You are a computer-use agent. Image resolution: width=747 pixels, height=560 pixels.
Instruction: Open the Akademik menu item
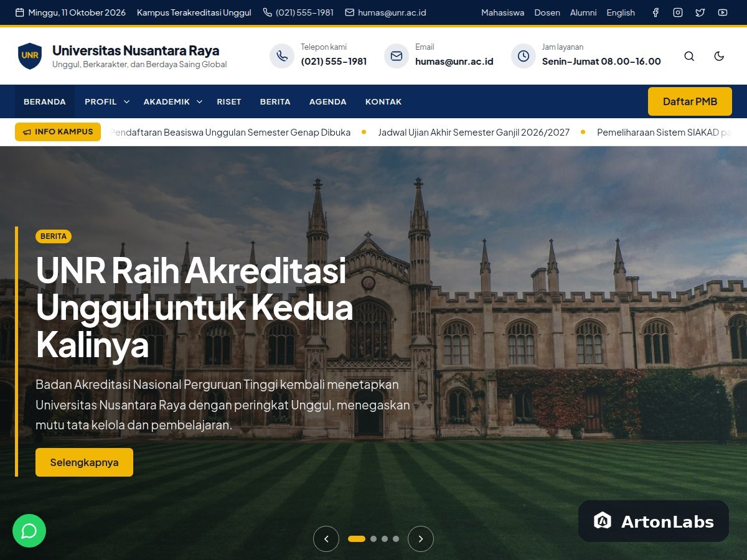pyautogui.click(x=167, y=101)
